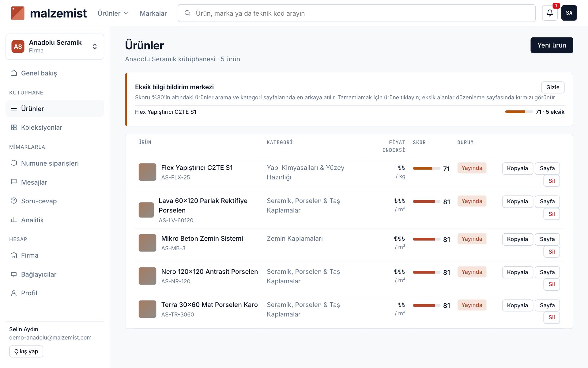Screen dimensions: 588x368
Task: Click the Genel bakış home icon
Action: [x=14, y=73]
